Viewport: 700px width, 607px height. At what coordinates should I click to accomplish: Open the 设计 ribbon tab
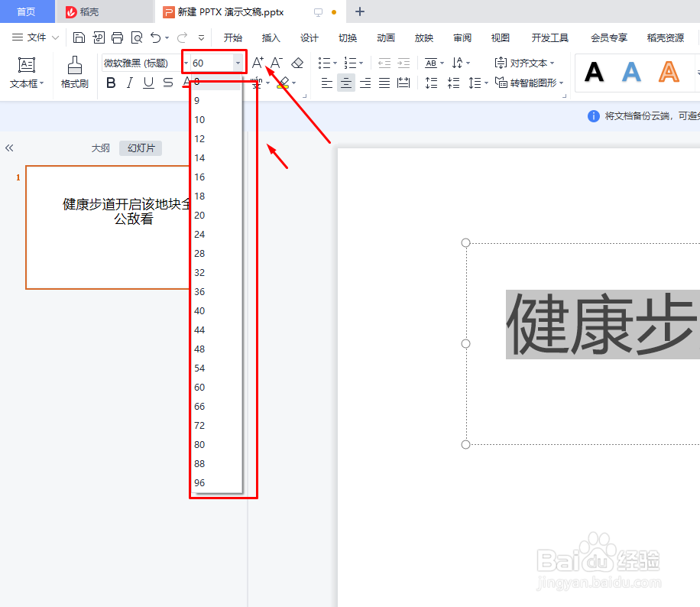click(309, 38)
